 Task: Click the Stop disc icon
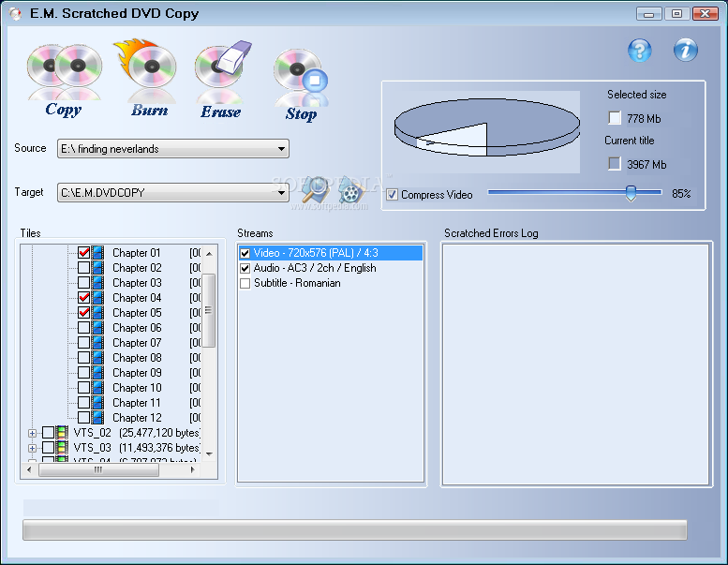301,77
